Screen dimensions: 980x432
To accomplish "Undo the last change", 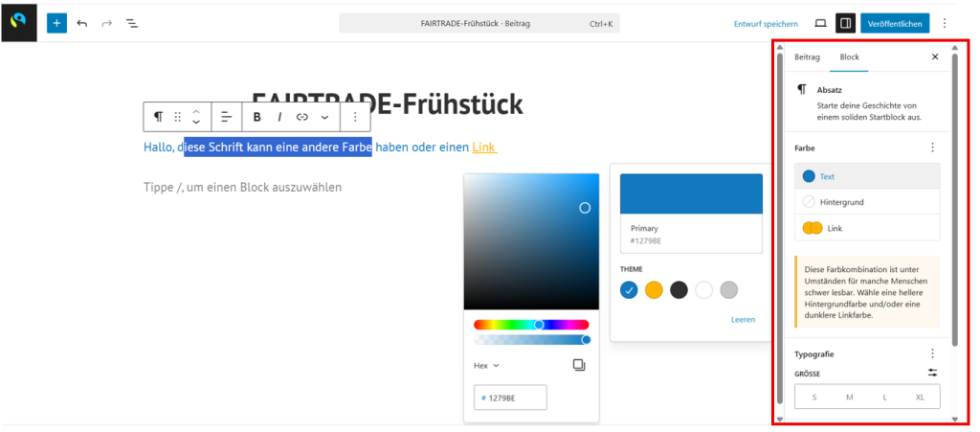I will coord(82,23).
